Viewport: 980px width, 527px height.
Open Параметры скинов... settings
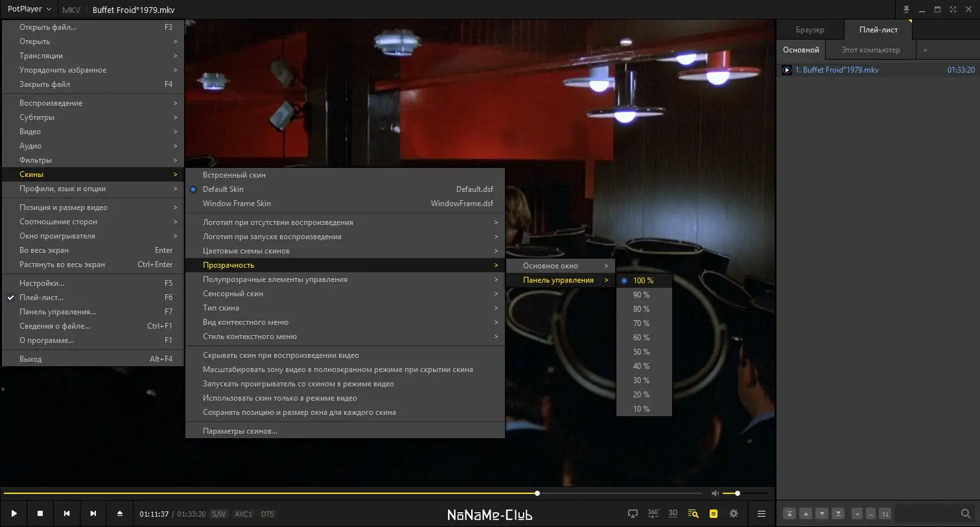point(345,431)
